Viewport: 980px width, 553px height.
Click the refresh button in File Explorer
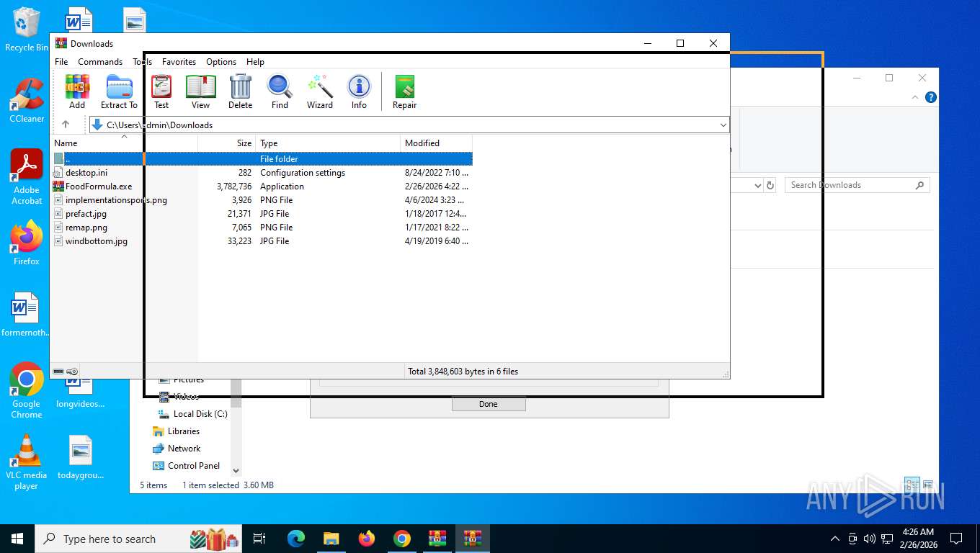(770, 185)
